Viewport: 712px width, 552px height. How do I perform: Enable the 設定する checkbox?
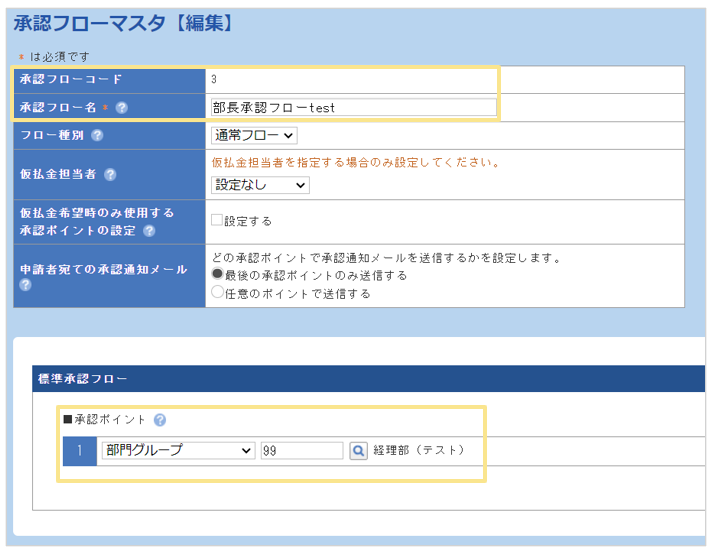pyautogui.click(x=217, y=220)
